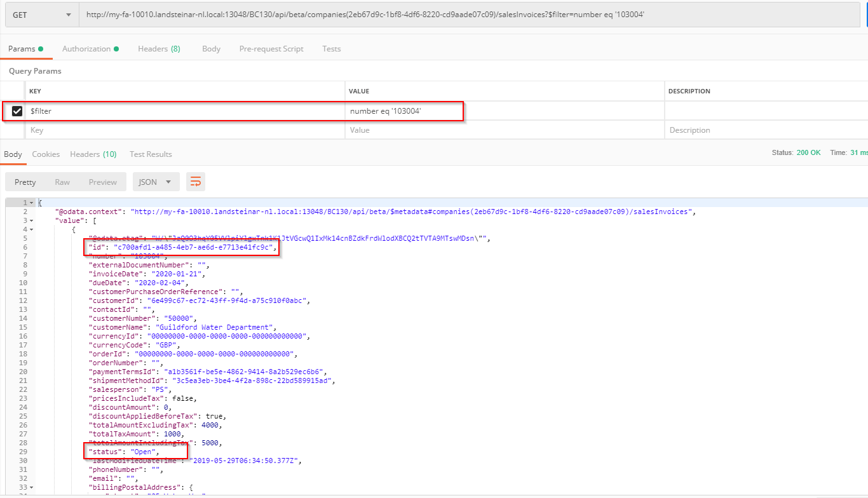Show the Test Results tab
The width and height of the screenshot is (868, 498).
(x=151, y=154)
